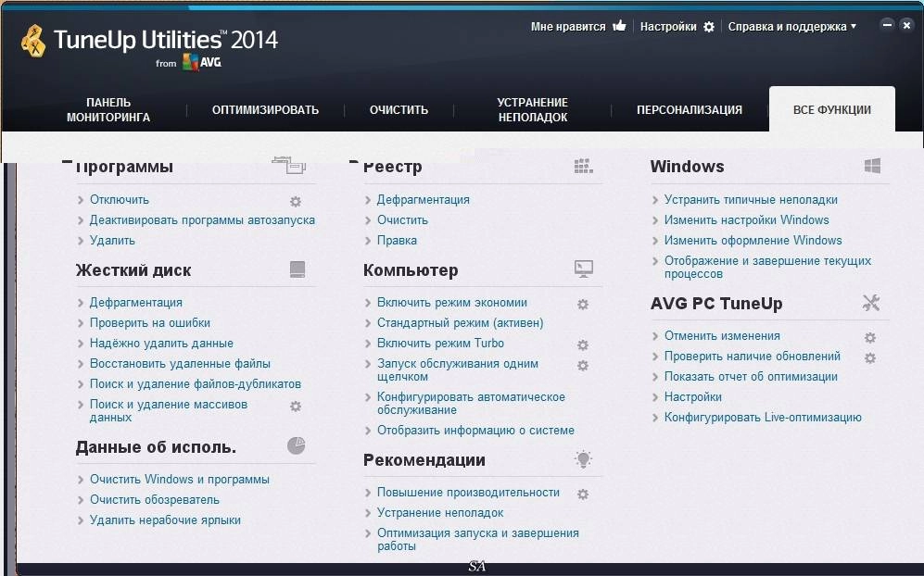Screen dimensions: 924x576
Task: Click Оптимизация запуска и завершения работы
Action: pos(478,540)
